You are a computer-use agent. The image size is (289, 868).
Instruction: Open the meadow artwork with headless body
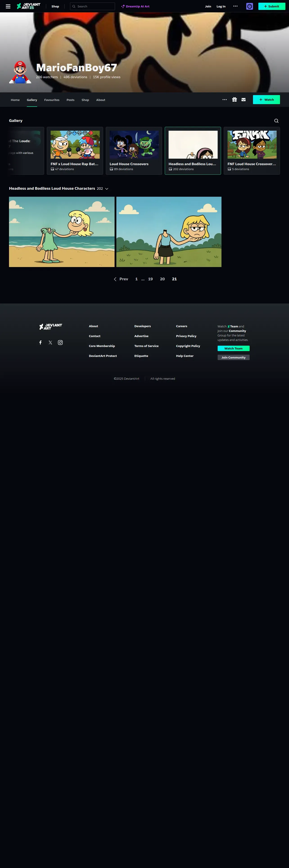coord(169,232)
